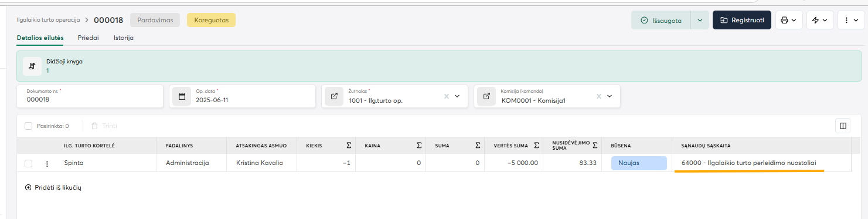This screenshot has height=219, width=868.
Task: Click the Didžioji knyga ledger icon
Action: 32,66
